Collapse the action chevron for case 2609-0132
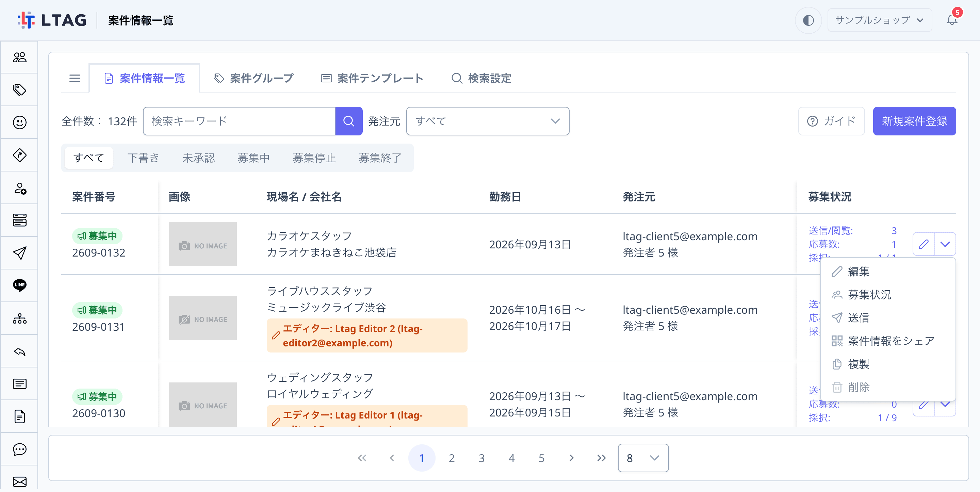 click(945, 244)
